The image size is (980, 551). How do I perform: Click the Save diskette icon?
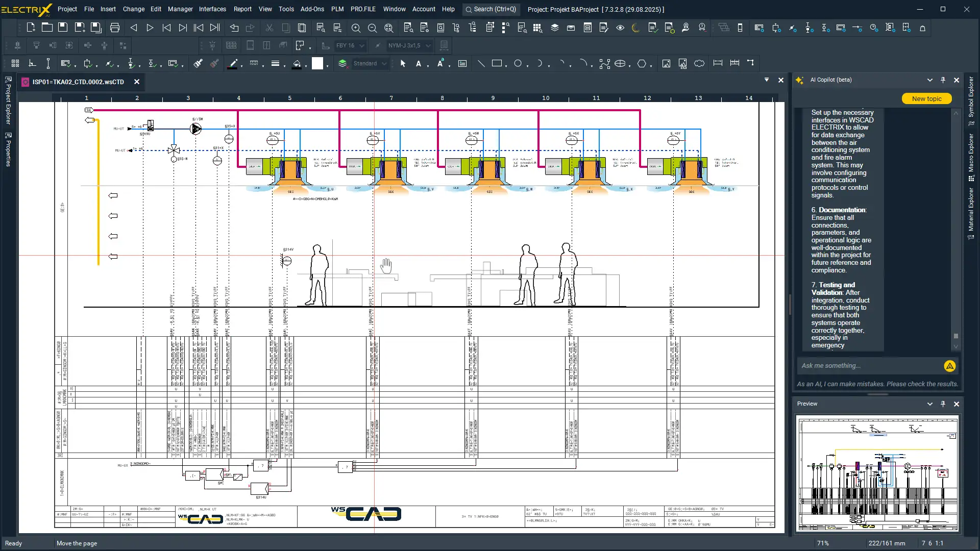[63, 28]
